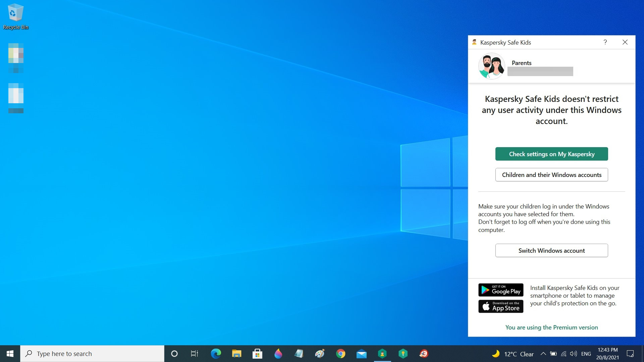The height and width of the screenshot is (362, 644).
Task: Launch Microsoft Edge from taskbar
Action: 216,354
